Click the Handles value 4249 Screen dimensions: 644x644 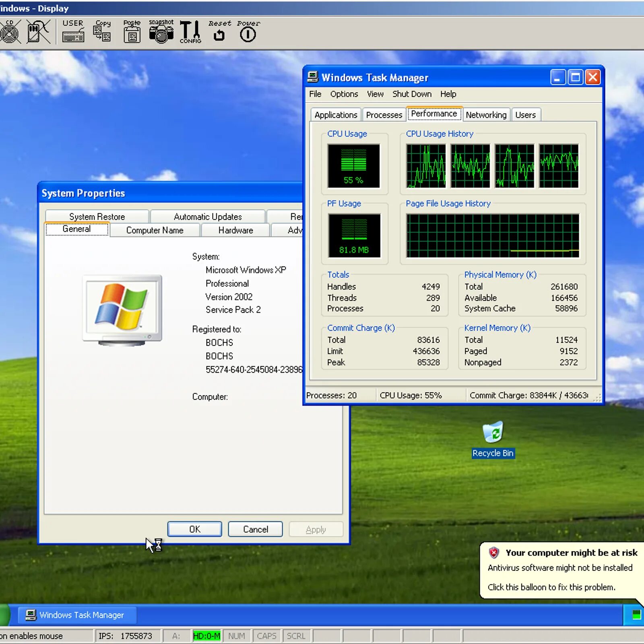pyautogui.click(x=431, y=287)
